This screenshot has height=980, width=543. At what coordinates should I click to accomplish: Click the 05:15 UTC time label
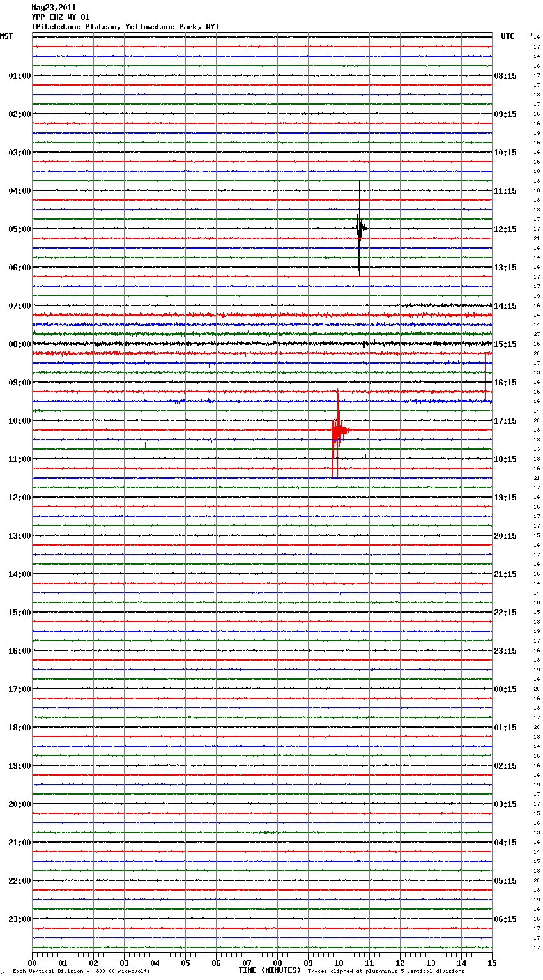coord(505,881)
